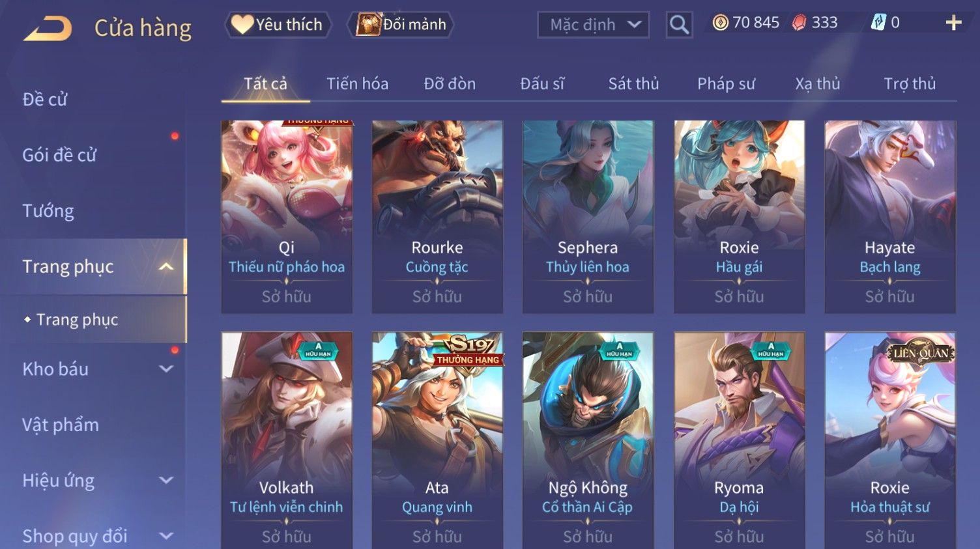Switch to the Pháp sư tab
The image size is (980, 549).
tap(726, 83)
